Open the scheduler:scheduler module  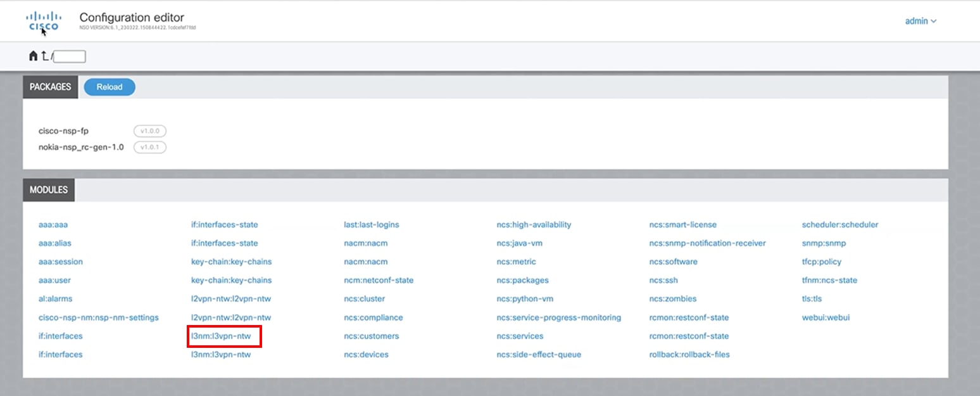pos(840,224)
